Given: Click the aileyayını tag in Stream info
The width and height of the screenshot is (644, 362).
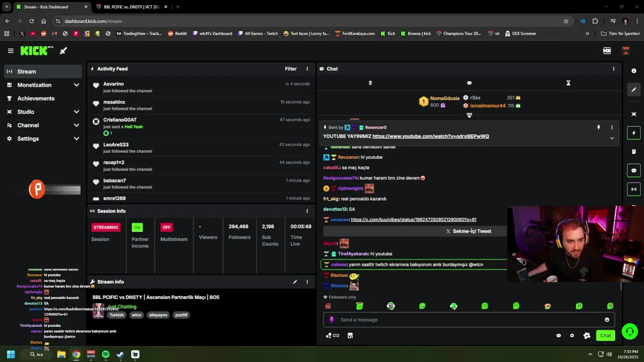Looking at the screenshot, I should [158, 315].
